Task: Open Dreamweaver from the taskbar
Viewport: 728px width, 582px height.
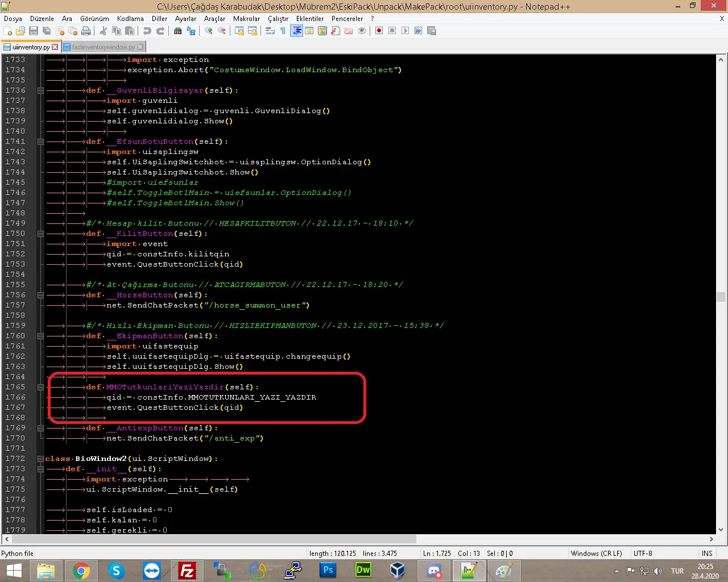Action: coord(363,571)
